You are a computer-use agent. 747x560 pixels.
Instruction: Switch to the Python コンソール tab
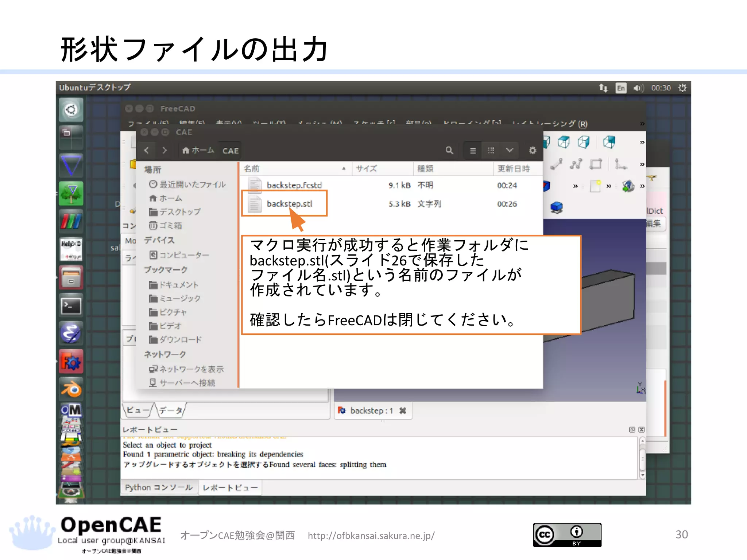[159, 487]
